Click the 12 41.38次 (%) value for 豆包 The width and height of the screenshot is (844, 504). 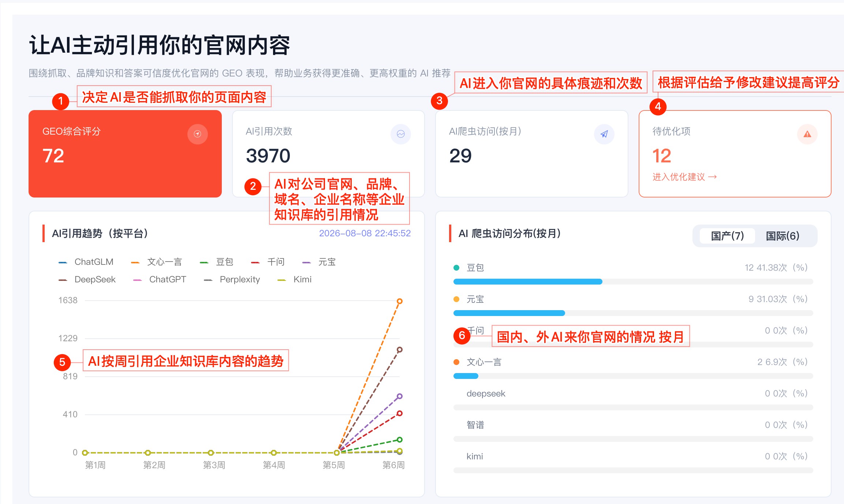(x=776, y=268)
